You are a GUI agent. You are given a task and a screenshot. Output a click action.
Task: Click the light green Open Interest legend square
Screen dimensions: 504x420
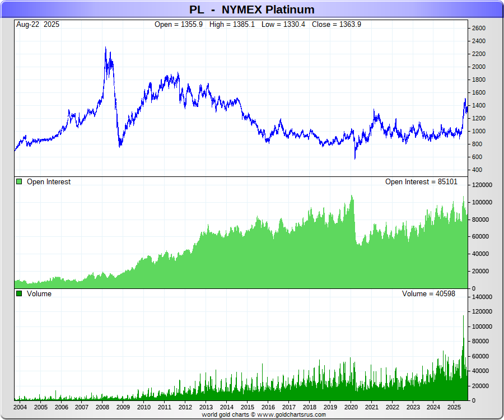coord(19,182)
